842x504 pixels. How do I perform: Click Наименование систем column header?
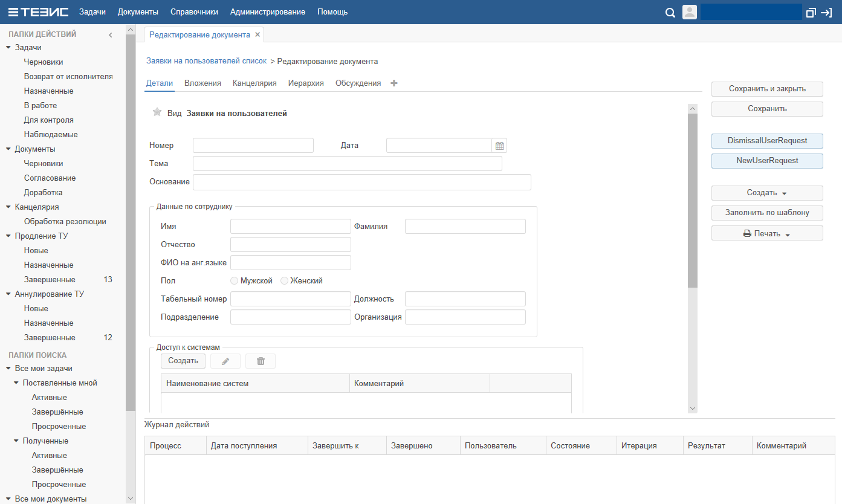[255, 384]
